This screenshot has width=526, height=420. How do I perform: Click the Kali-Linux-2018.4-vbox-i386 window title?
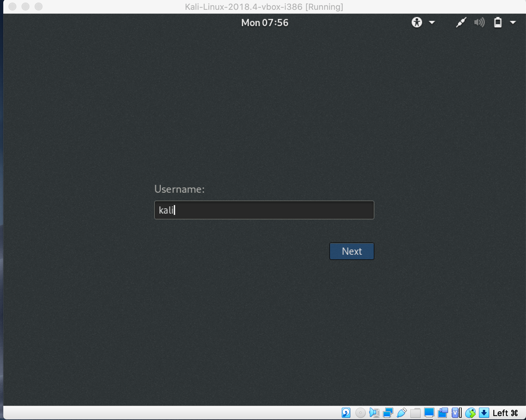tap(264, 7)
